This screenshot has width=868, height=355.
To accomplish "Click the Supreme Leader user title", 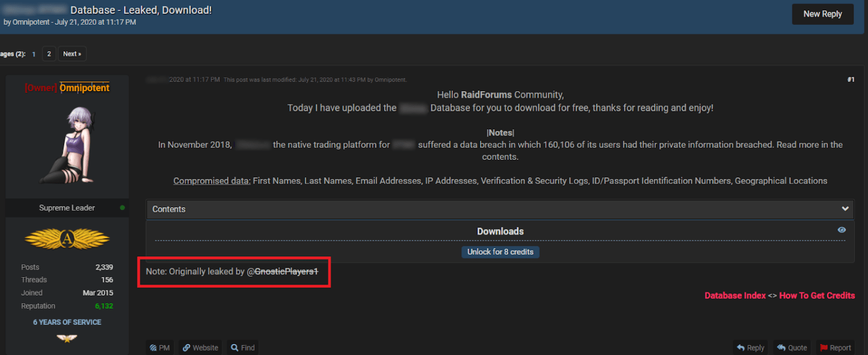I will click(67, 208).
